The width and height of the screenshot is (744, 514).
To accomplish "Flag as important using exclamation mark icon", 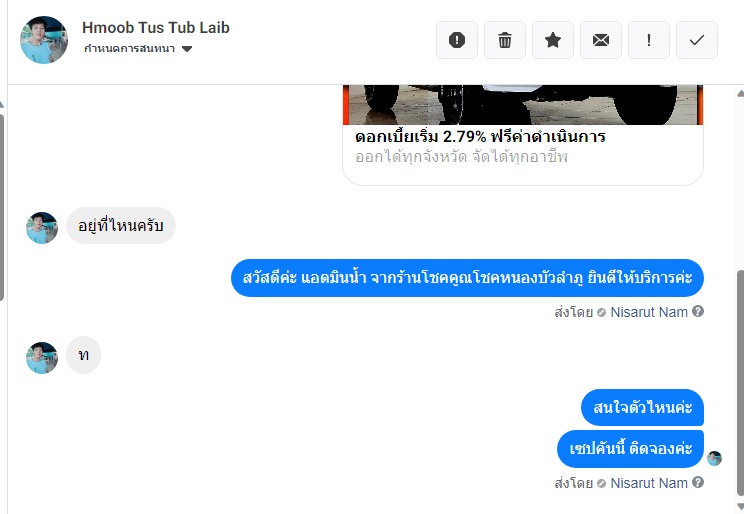I will (649, 40).
